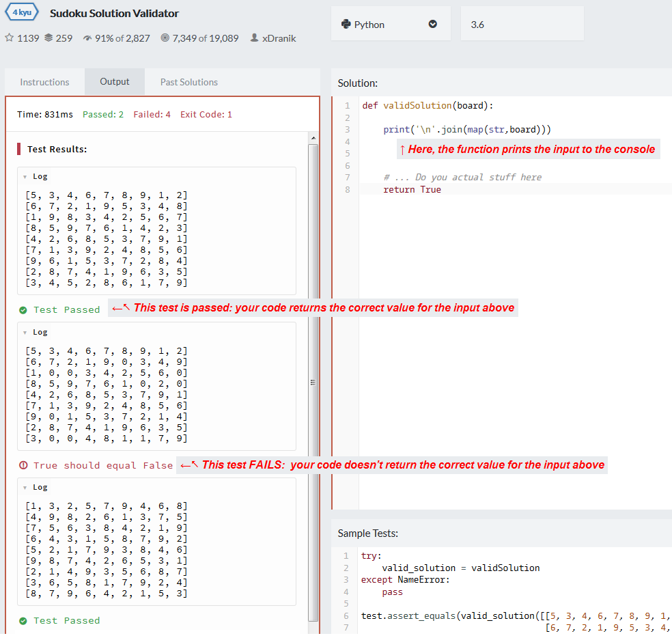Click the 'return True' line in solution editor

point(412,189)
